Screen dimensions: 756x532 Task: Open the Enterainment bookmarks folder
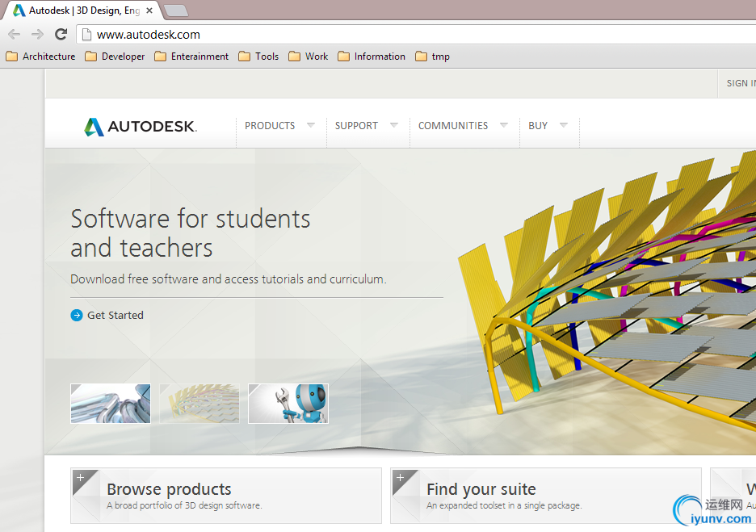191,57
